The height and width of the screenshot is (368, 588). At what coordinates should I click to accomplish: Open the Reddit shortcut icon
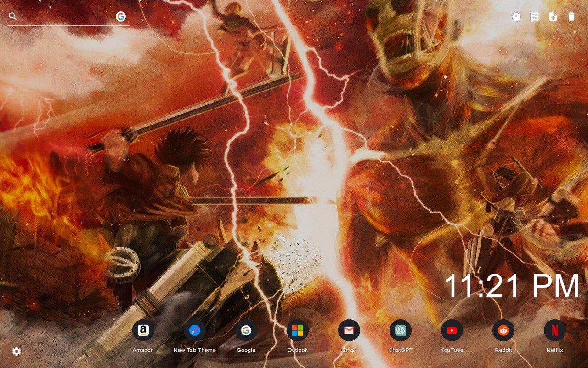pyautogui.click(x=503, y=330)
